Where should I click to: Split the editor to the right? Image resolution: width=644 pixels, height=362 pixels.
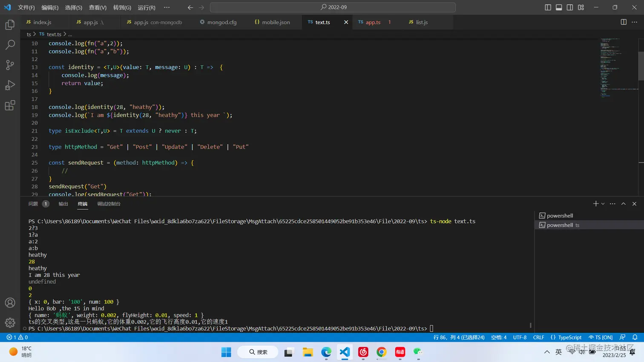pyautogui.click(x=624, y=22)
